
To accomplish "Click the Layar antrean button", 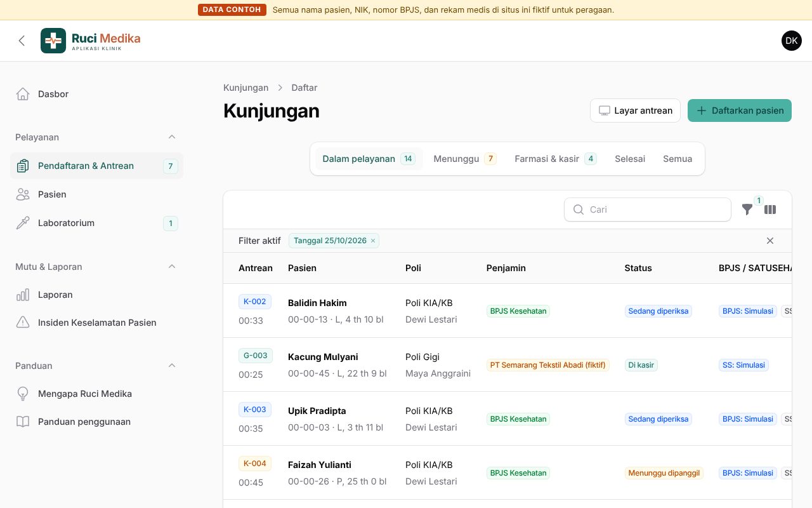I will coord(635,110).
